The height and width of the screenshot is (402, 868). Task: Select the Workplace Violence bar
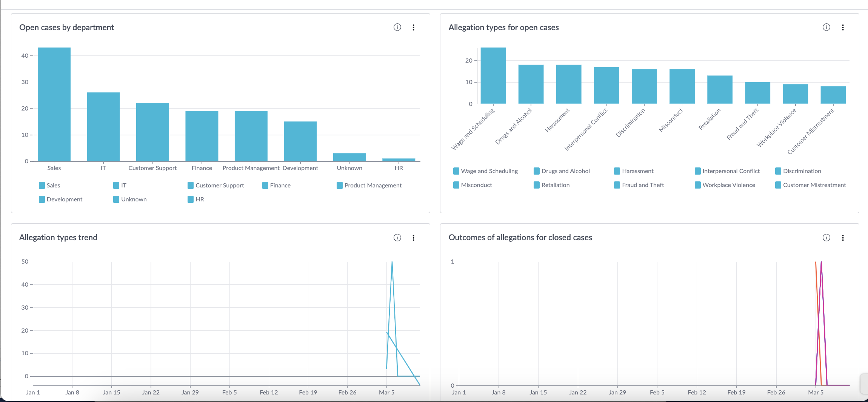pyautogui.click(x=796, y=94)
